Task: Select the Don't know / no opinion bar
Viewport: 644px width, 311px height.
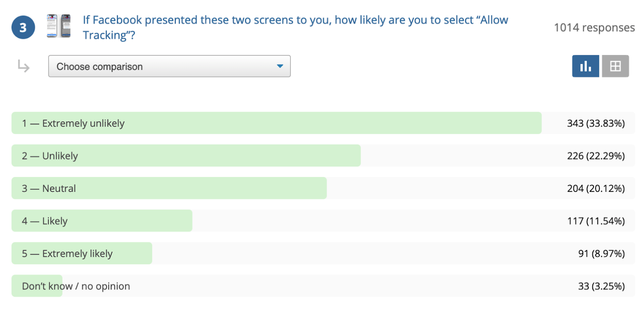Action: tap(323, 286)
